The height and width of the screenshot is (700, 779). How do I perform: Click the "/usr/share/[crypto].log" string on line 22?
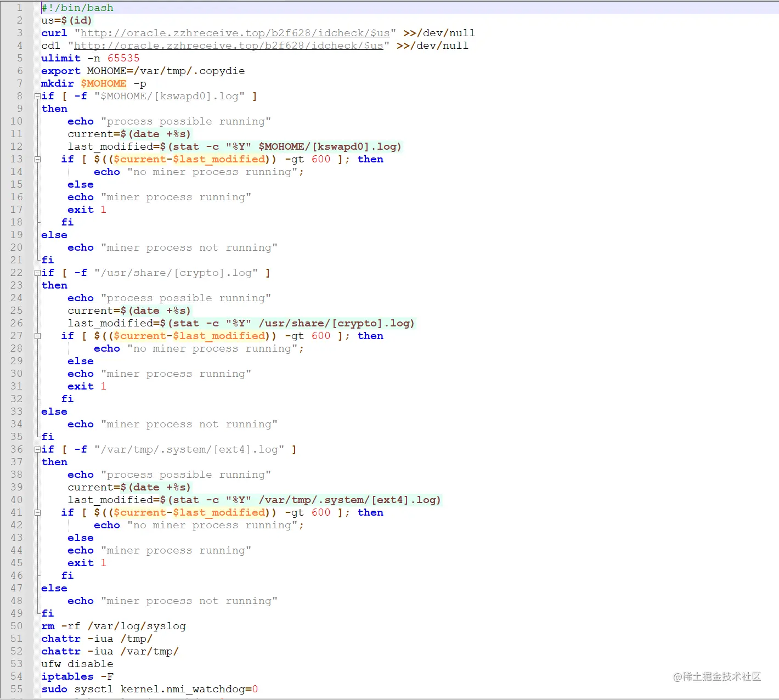176,273
